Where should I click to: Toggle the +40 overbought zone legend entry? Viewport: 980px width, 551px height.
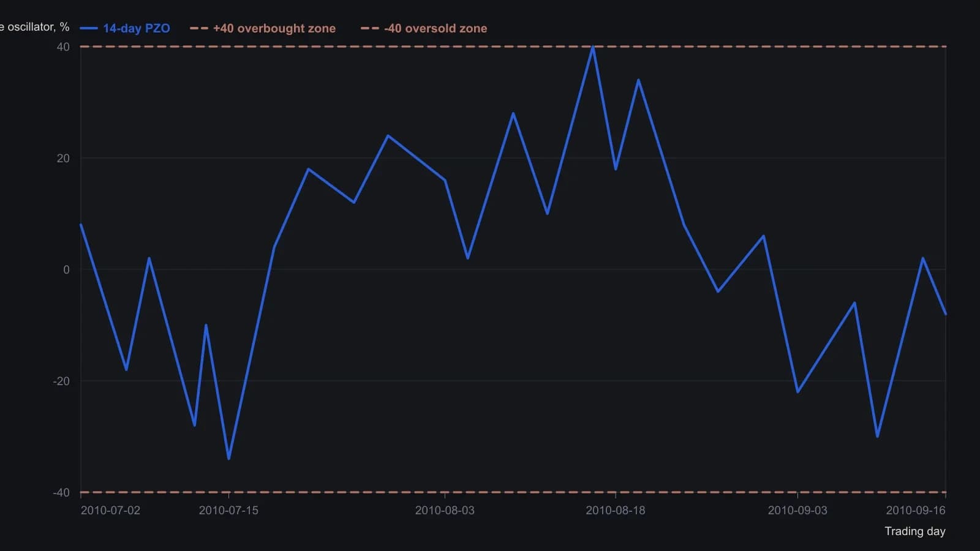pyautogui.click(x=263, y=28)
